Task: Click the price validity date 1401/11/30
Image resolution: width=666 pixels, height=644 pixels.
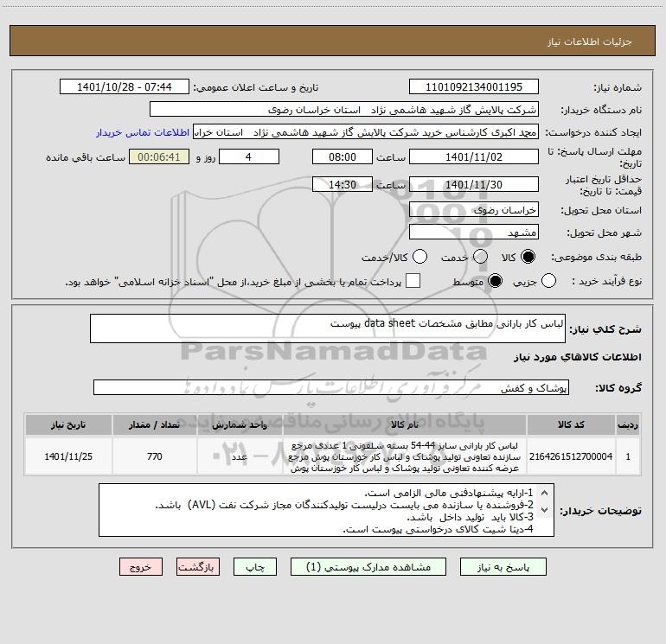Action: (474, 184)
